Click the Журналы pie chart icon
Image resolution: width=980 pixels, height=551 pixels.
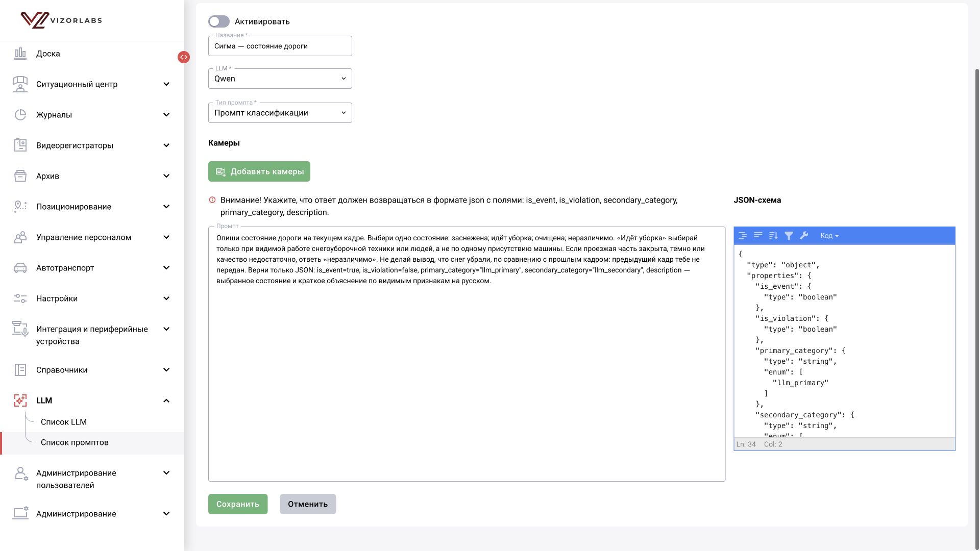tap(20, 115)
